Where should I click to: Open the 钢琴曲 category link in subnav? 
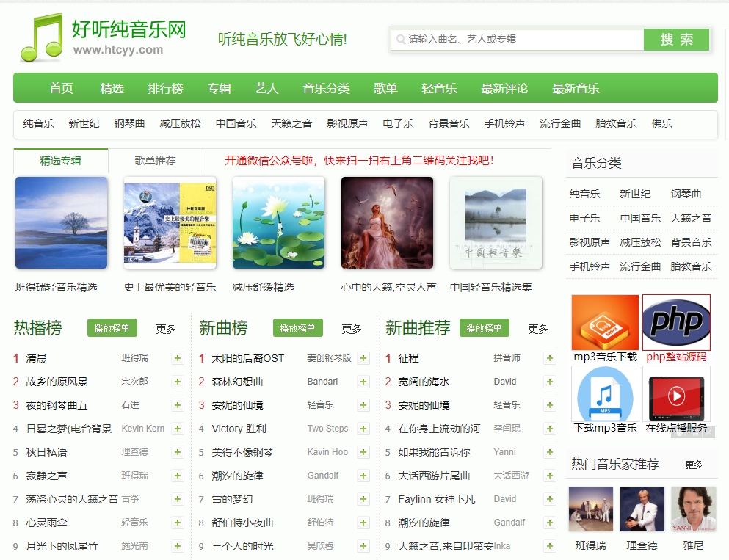pos(129,123)
